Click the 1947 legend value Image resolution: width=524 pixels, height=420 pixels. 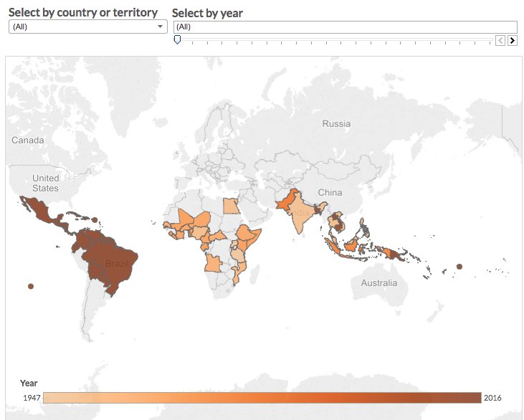(32, 398)
